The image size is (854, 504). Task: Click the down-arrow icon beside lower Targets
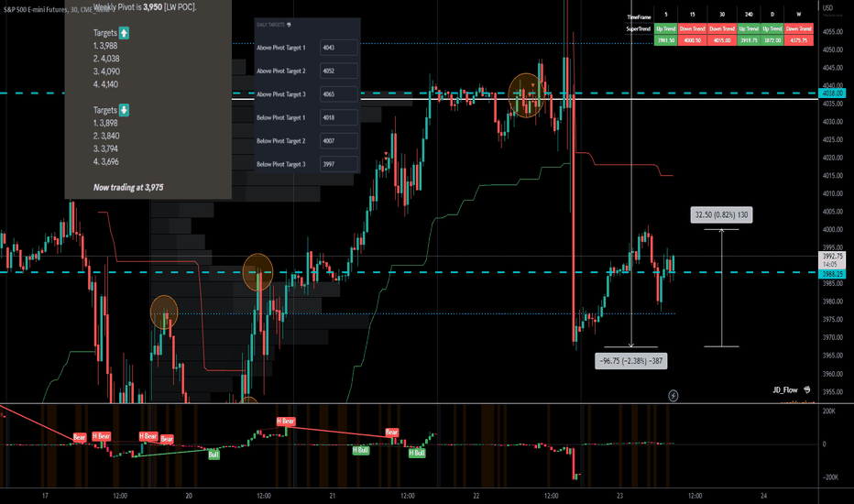pos(125,110)
